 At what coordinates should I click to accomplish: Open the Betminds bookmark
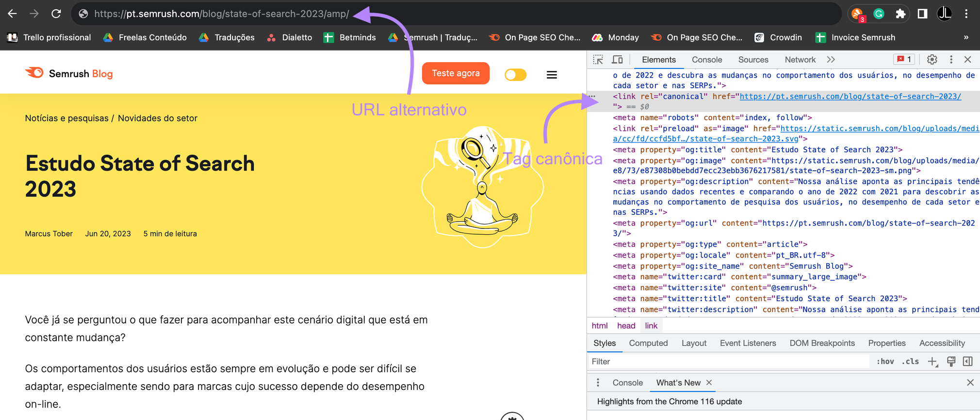click(x=350, y=37)
